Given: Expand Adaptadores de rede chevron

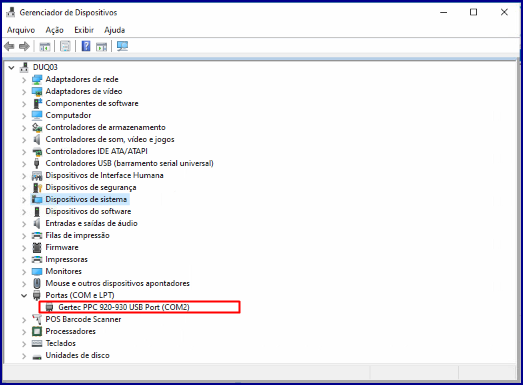Looking at the screenshot, I should (x=24, y=80).
